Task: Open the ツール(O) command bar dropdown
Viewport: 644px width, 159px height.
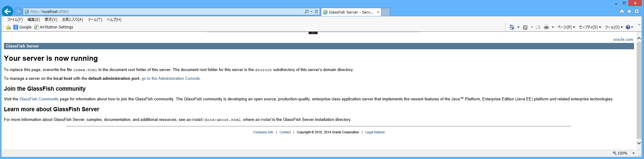Action: tap(614, 27)
